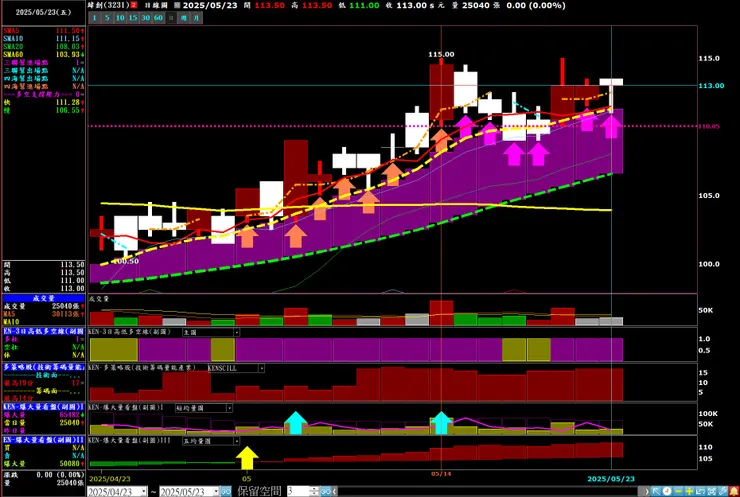
Task: Click the KEN-爆大量看盤(副圖)III blue header
Action: 43,440
